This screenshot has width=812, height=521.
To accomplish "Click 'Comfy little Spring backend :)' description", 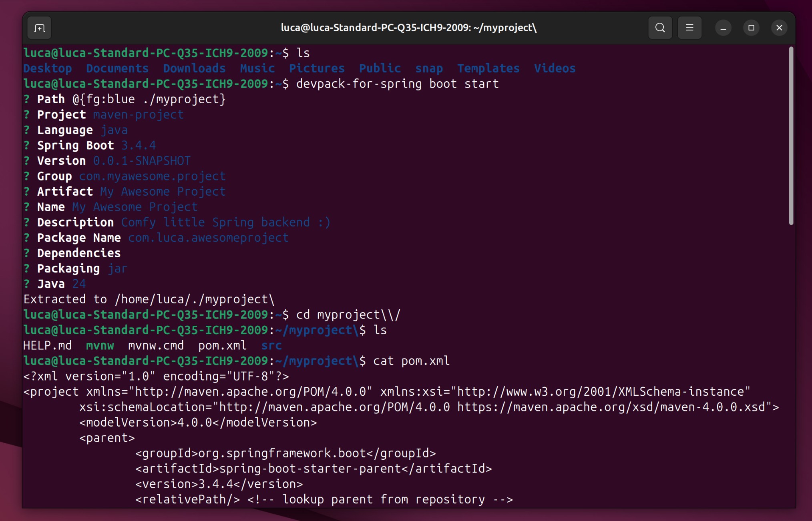I will tap(226, 222).
